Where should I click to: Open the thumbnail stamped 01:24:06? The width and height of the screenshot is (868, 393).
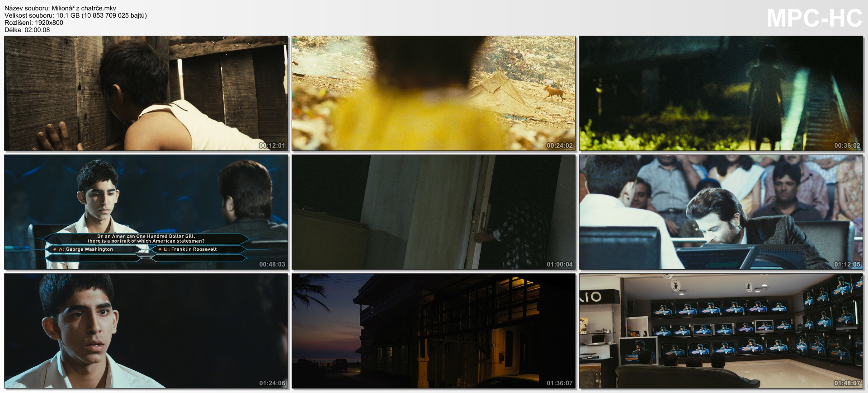point(146,331)
